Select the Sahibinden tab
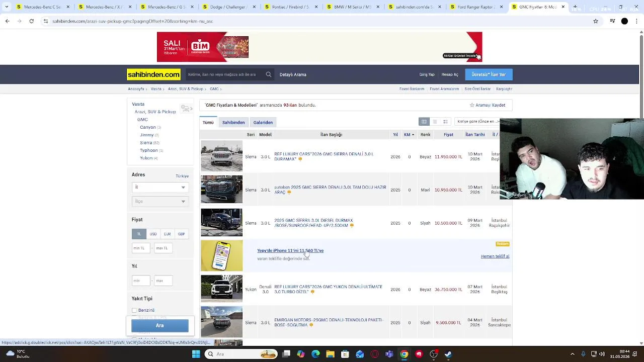This screenshot has width=644, height=362. coord(233,122)
